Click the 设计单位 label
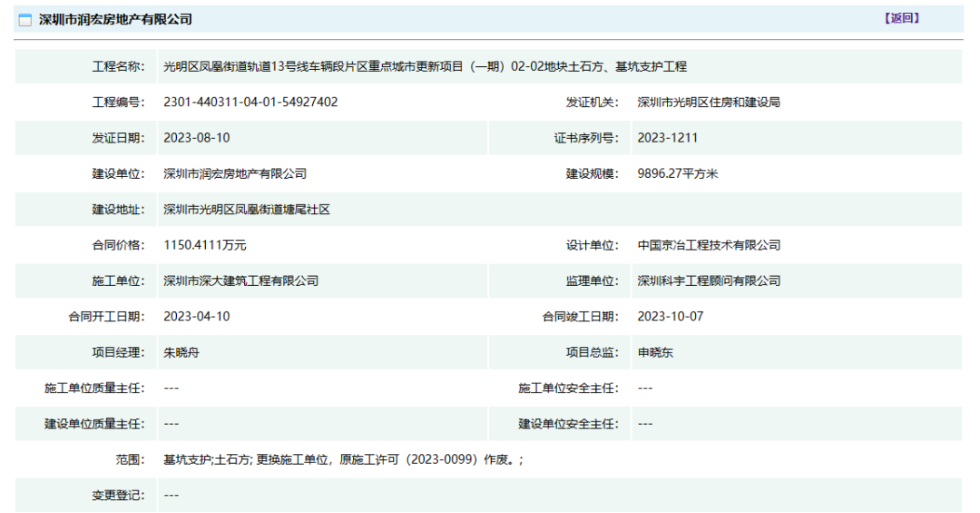 [593, 244]
